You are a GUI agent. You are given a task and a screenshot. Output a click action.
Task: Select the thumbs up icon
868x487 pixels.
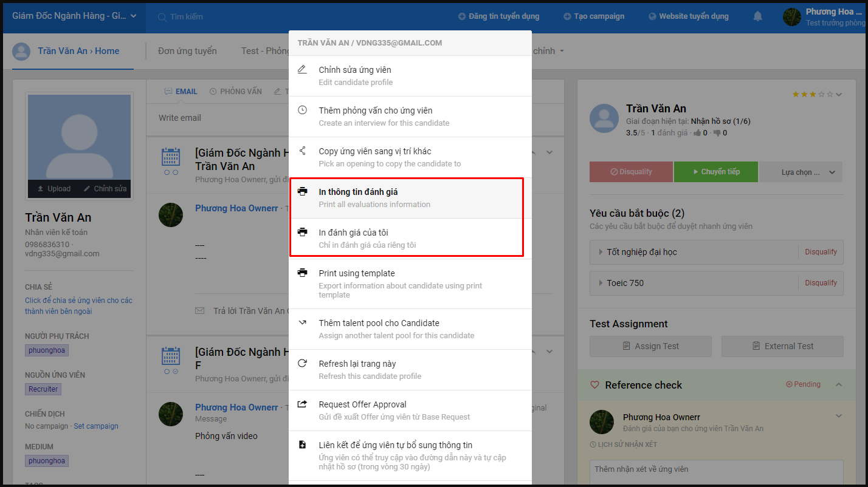coord(697,132)
